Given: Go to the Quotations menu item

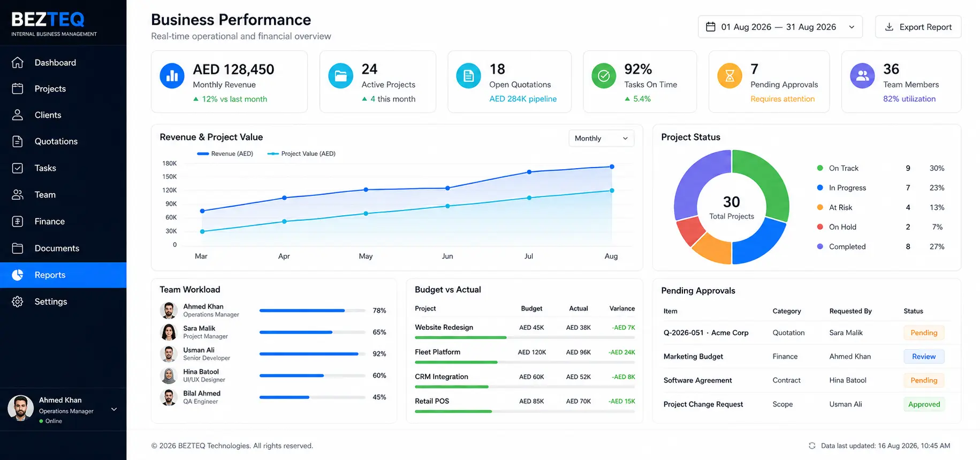Looking at the screenshot, I should (63, 141).
